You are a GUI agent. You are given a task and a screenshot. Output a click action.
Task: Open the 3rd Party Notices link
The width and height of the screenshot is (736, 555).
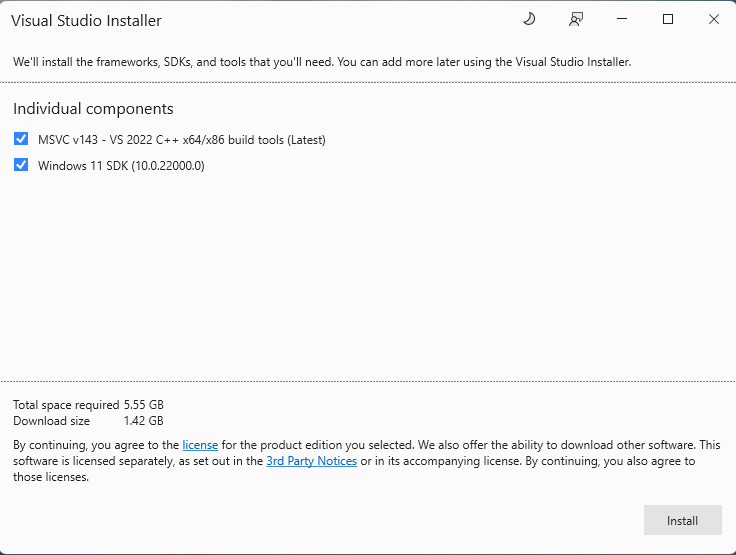[312, 461]
